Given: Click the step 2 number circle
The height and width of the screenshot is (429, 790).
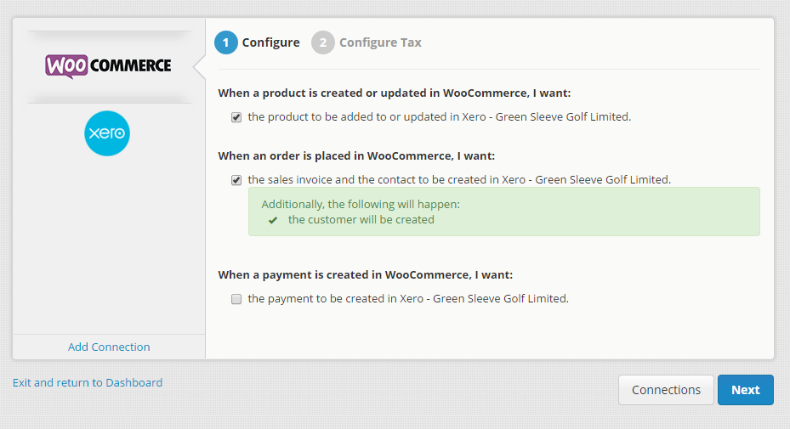Looking at the screenshot, I should [323, 43].
